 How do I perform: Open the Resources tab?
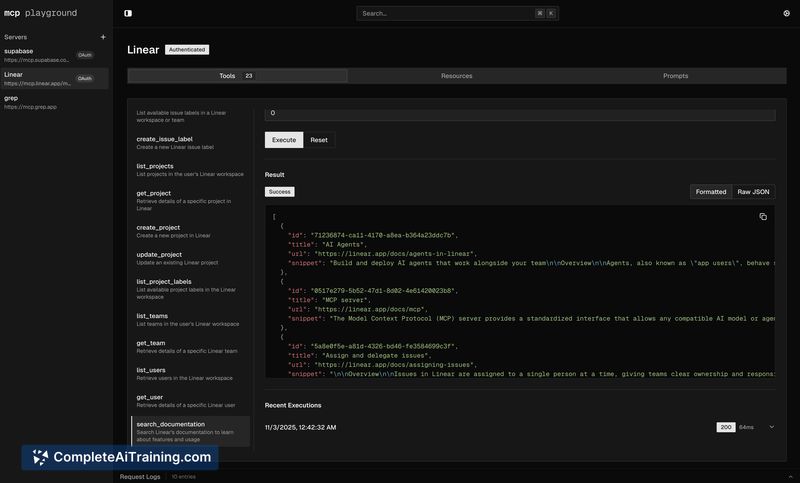[456, 76]
